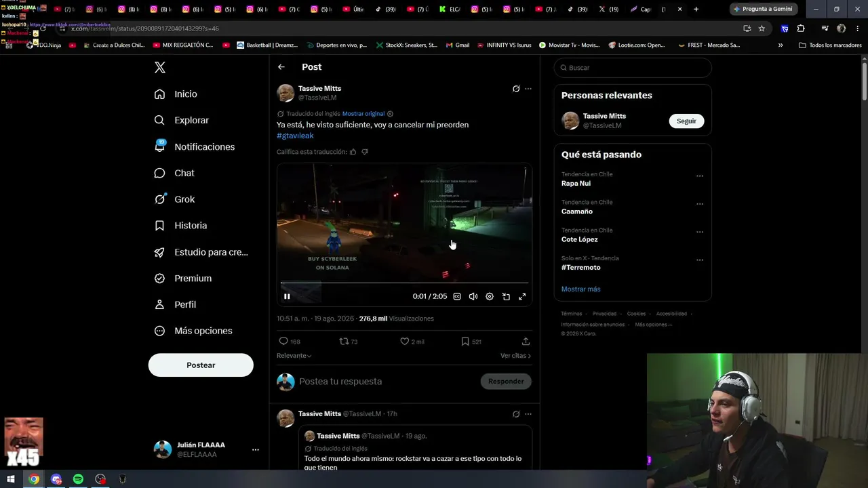Expand the Relevante reply sorting dropdown
The width and height of the screenshot is (868, 488).
tap(294, 356)
